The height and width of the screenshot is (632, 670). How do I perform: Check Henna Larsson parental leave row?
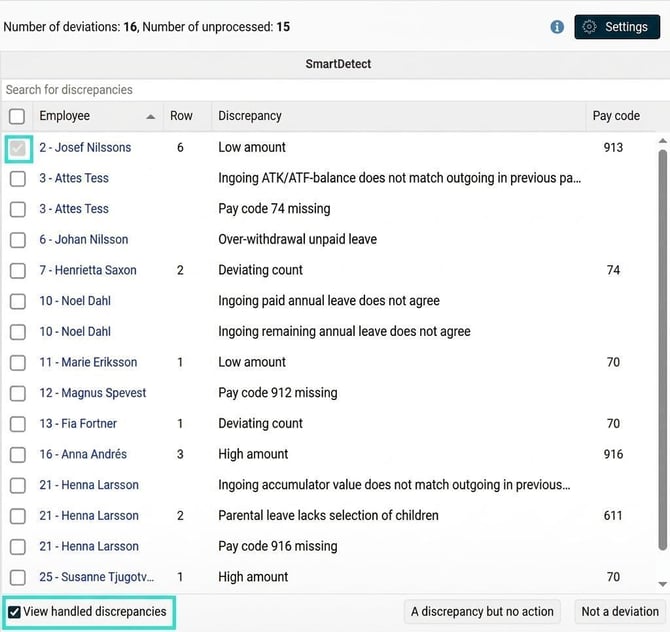point(18,516)
